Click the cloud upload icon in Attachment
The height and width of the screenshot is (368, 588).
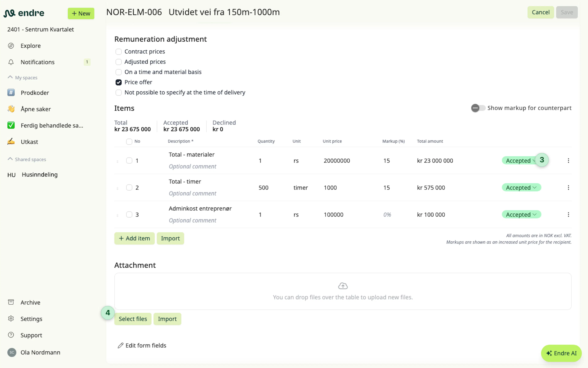343,286
